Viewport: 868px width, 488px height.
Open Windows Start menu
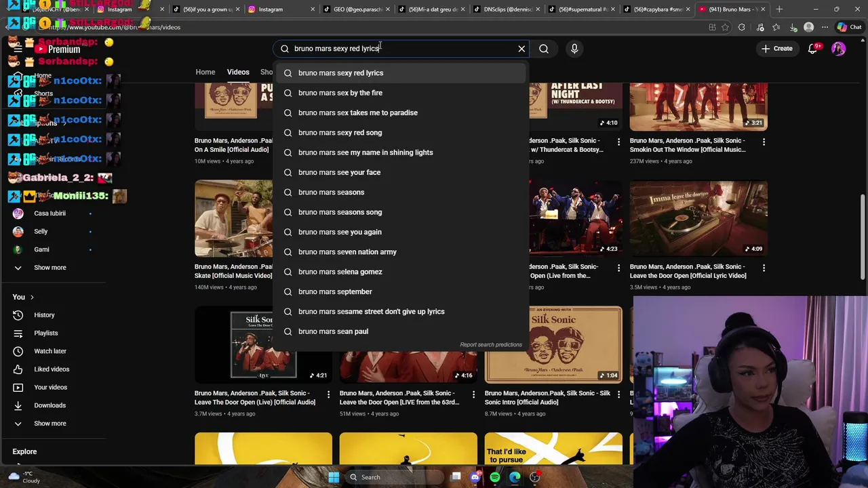tap(334, 477)
